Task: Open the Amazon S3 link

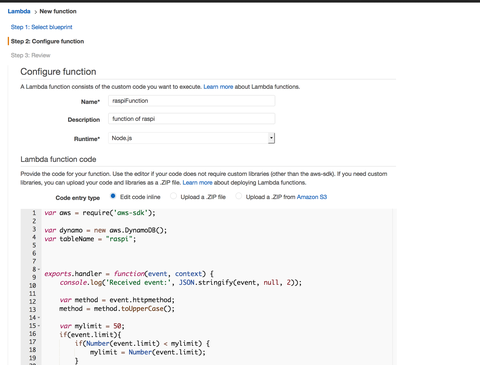Action: 312,197
